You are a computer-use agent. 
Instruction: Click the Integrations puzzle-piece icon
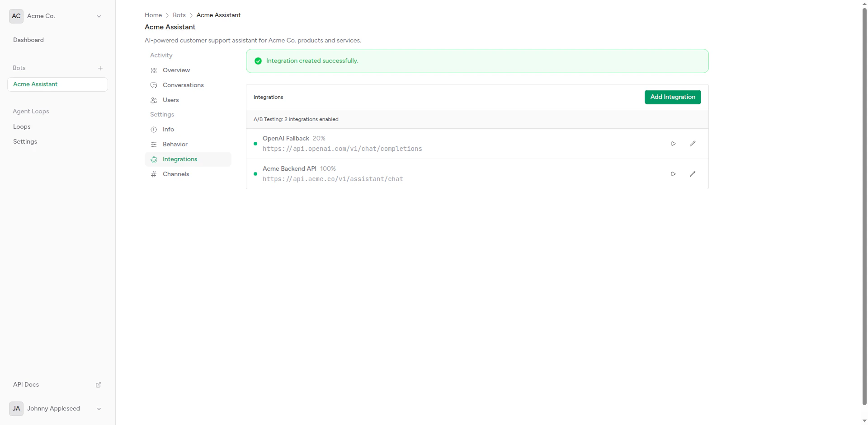[154, 159]
